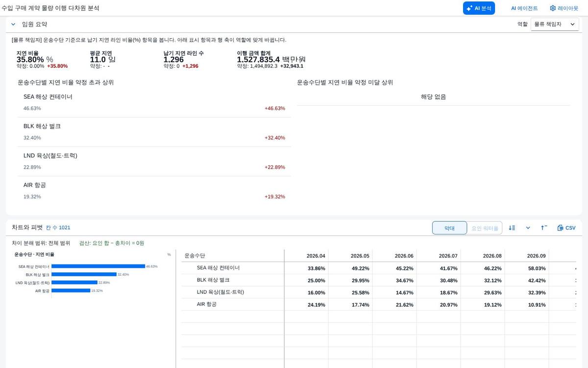Open the 역할 dropdown showing 물류 책임자
Image resolution: width=588 pixels, height=368 pixels.
tap(555, 24)
